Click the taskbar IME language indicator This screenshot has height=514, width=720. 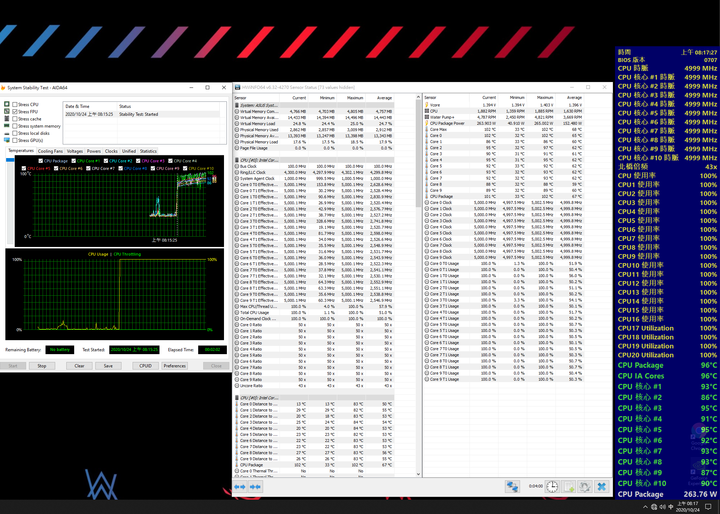point(671,507)
